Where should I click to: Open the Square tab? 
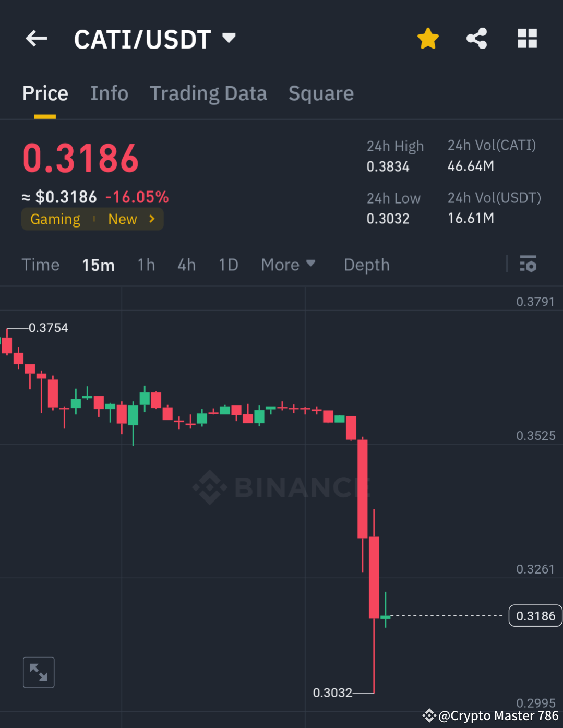point(321,93)
